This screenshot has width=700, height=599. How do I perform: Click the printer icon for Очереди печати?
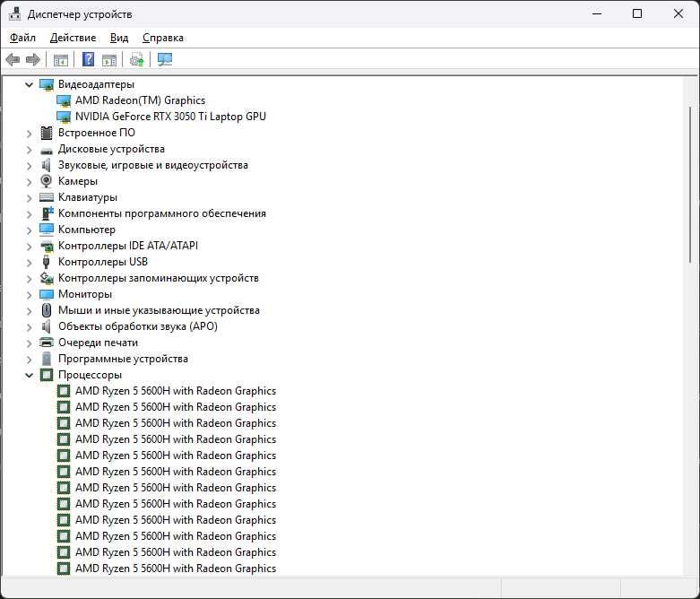[x=47, y=343]
